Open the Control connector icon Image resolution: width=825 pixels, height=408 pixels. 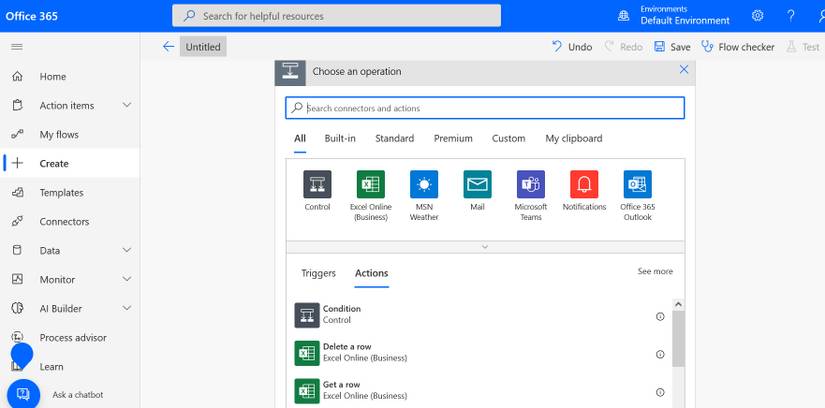click(x=317, y=184)
